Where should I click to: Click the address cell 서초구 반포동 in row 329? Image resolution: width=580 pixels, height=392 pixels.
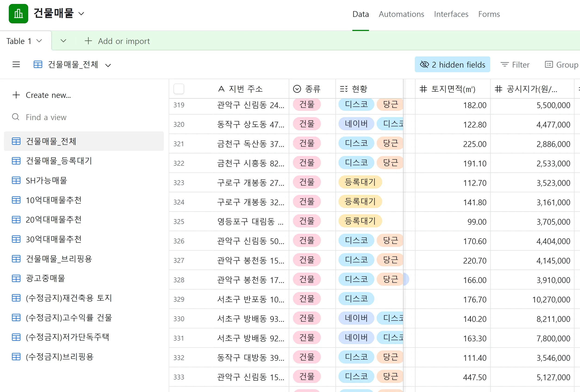tap(251, 299)
